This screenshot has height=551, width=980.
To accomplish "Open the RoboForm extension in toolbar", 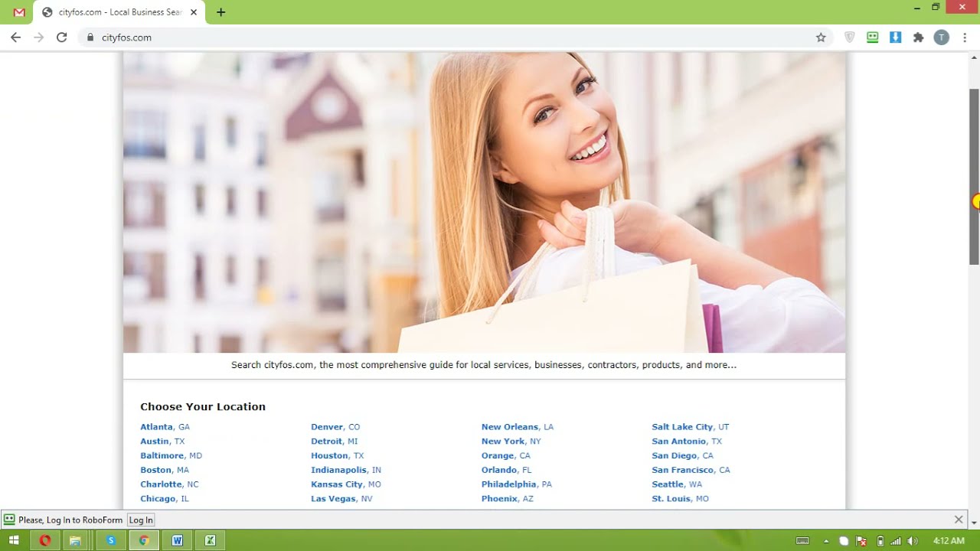I will pos(872,37).
